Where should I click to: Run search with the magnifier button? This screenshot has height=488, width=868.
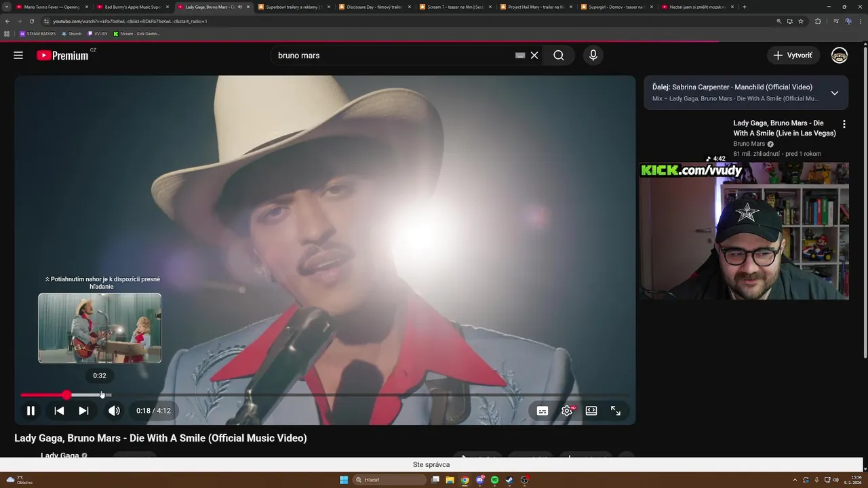click(x=559, y=56)
